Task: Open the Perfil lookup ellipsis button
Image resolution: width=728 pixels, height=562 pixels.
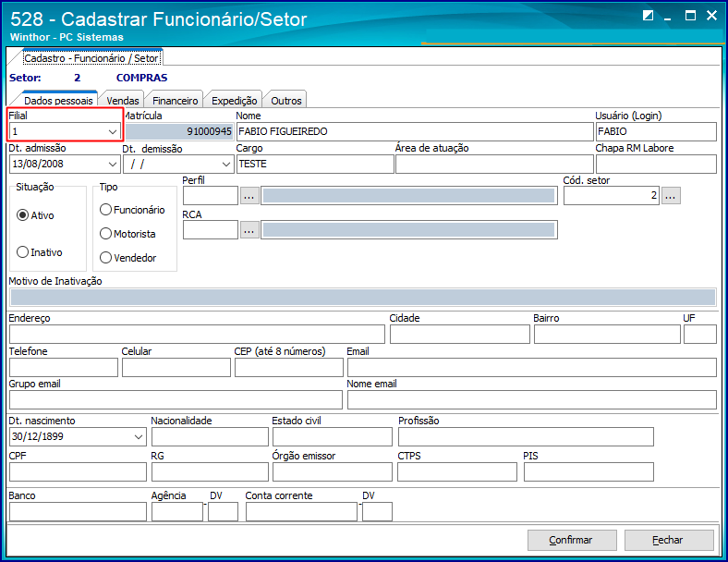Action: coord(249,196)
